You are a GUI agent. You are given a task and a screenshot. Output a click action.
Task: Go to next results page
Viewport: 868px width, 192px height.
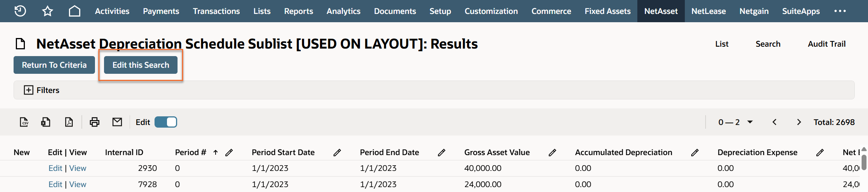[799, 122]
